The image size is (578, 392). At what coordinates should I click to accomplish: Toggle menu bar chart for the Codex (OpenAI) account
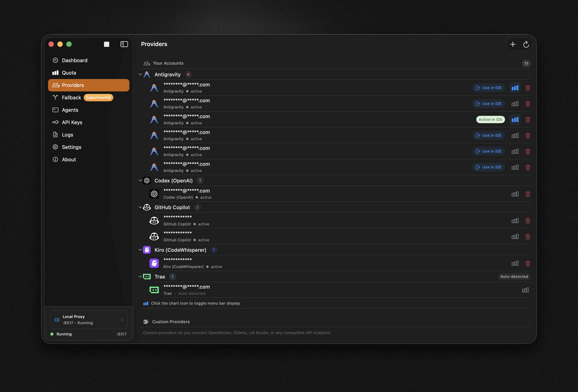(515, 194)
